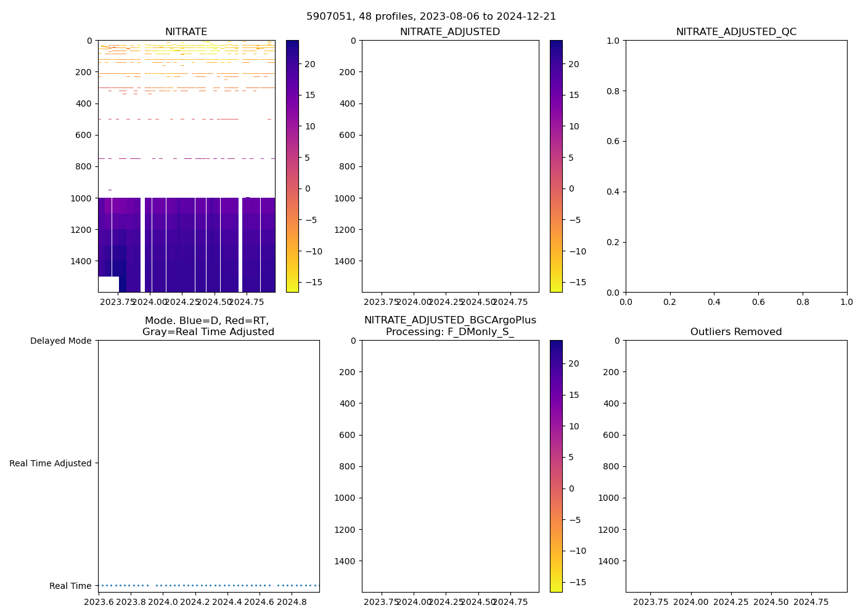Click the figure title with float ID 5907051
This screenshot has height=616, width=863.
pos(431,17)
